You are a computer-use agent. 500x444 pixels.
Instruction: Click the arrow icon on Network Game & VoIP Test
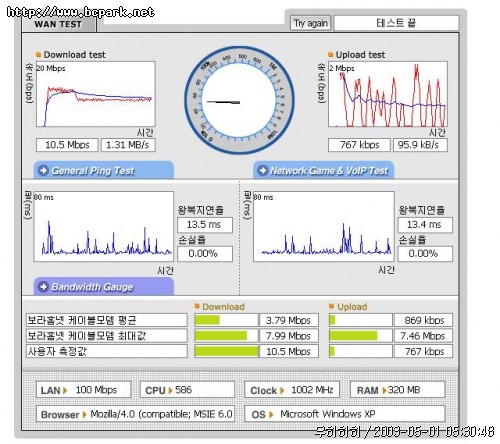pyautogui.click(x=263, y=170)
